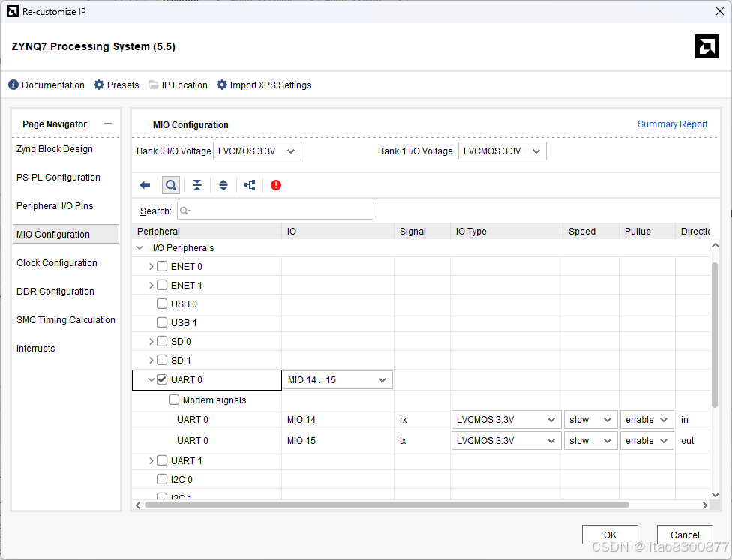Click the title bar application icon

click(13, 12)
